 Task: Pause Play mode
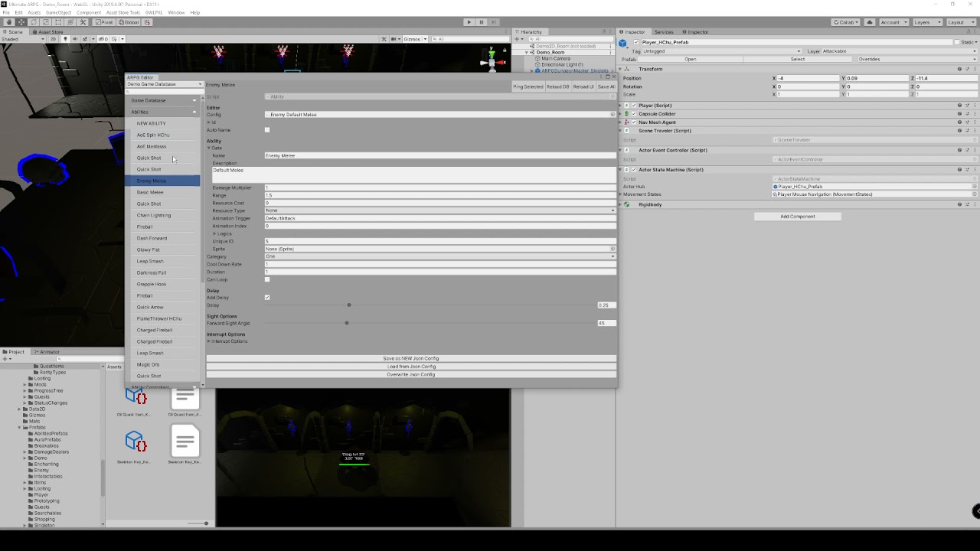click(x=482, y=22)
